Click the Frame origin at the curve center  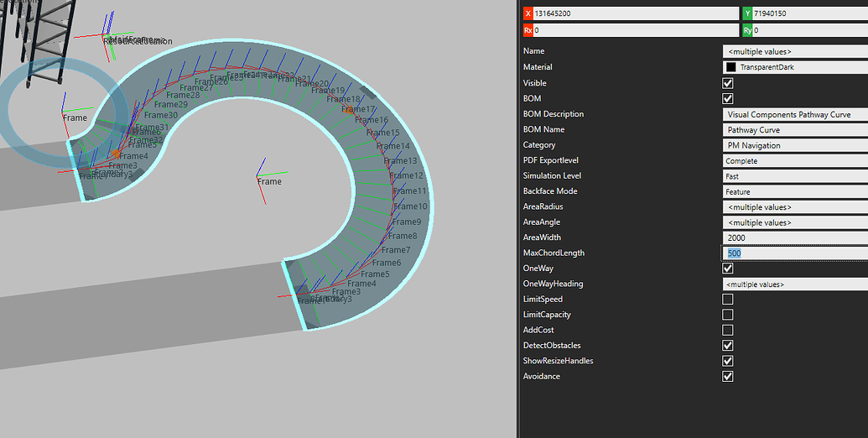pos(257,177)
